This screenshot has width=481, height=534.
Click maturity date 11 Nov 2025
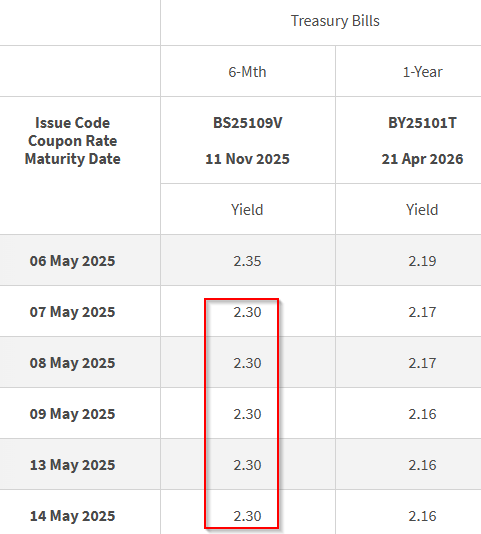click(247, 159)
